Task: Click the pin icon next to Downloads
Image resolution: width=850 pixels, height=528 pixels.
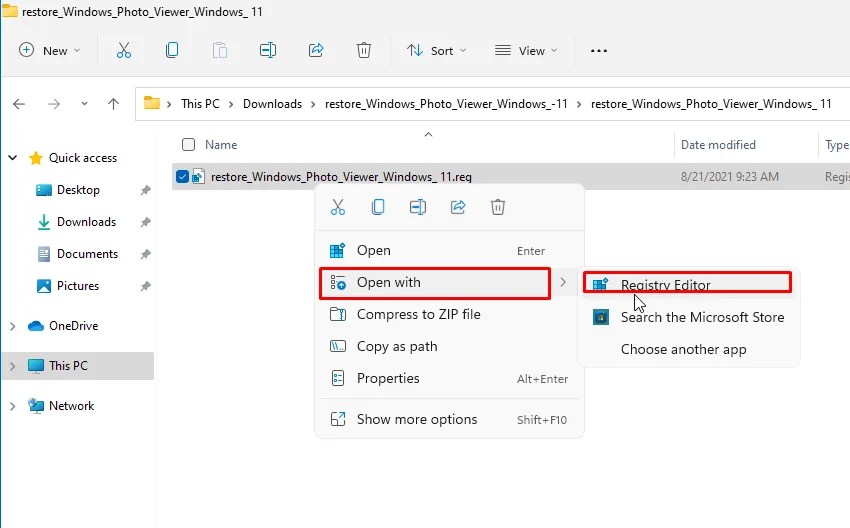Action: [145, 222]
